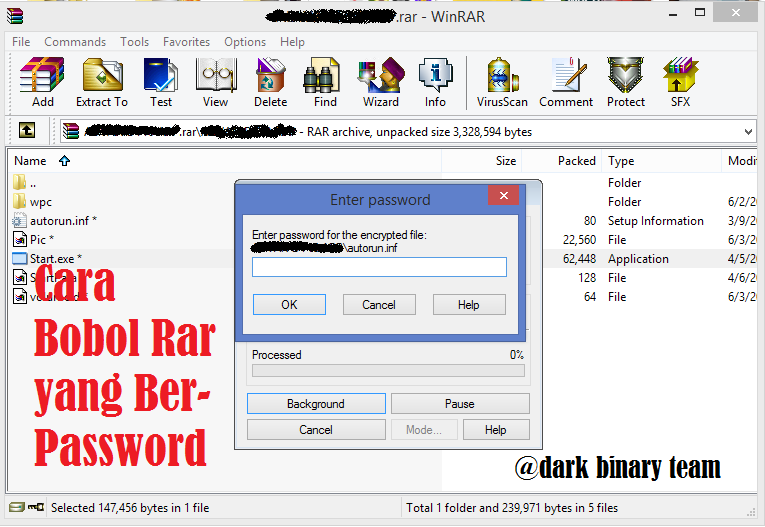Click the packed size '22,560' cell
The width and height of the screenshot is (765, 527).
[579, 240]
